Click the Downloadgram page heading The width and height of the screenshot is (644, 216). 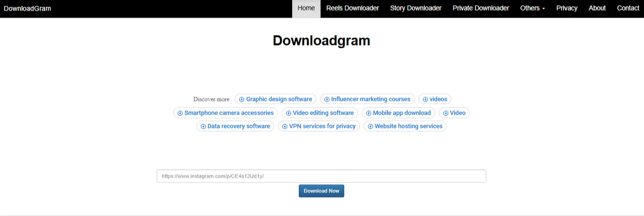pos(322,40)
